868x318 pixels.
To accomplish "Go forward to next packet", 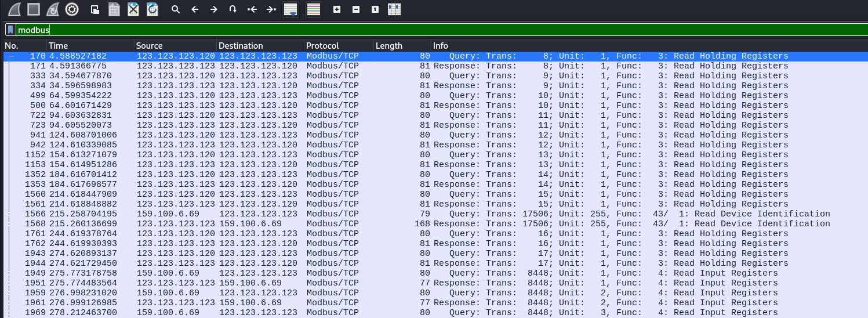I will click(214, 9).
